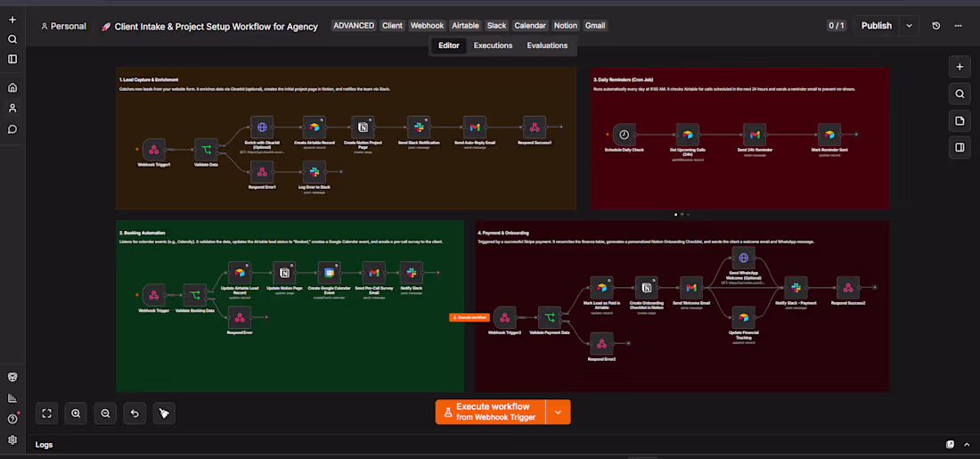Open the Respond Success2 node
Viewport: 980px width, 459px height.
tap(848, 288)
